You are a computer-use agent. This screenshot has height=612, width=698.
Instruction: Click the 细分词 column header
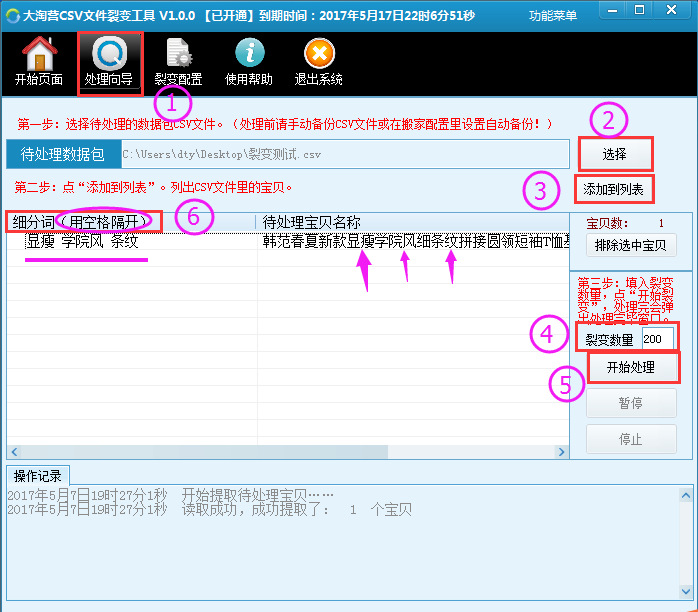tap(131, 222)
